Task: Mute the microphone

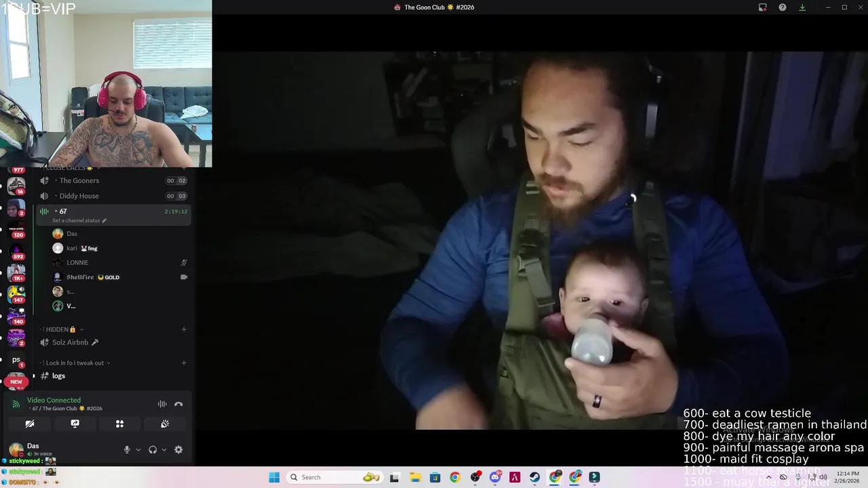Action: pyautogui.click(x=127, y=449)
